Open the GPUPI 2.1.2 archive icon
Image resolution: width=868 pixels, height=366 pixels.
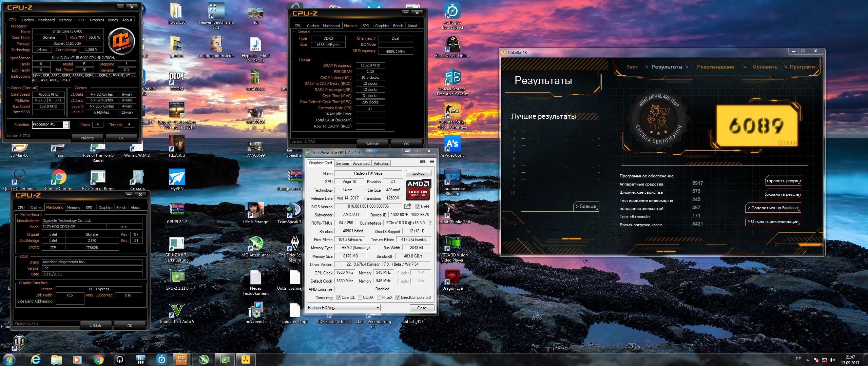(x=177, y=213)
